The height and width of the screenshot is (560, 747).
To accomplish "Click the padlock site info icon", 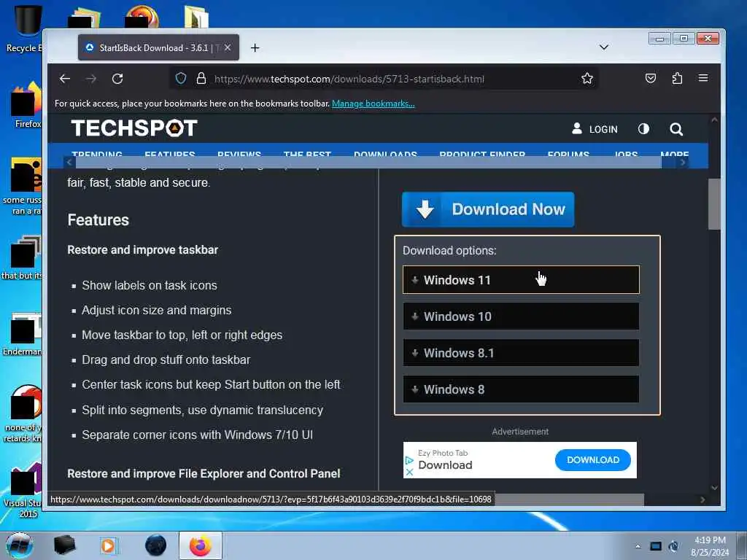I will (201, 78).
